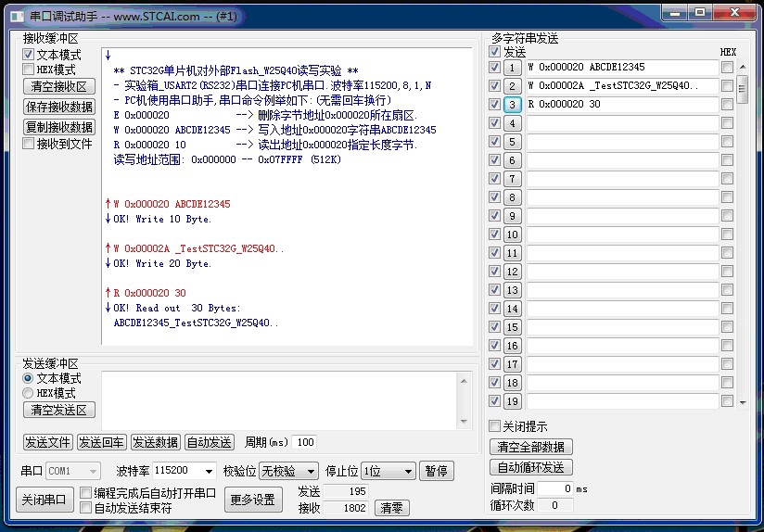Viewport: 764px width, 532px height.
Task: Toggle receive buffer 文本模式 checkbox
Action: coord(28,54)
